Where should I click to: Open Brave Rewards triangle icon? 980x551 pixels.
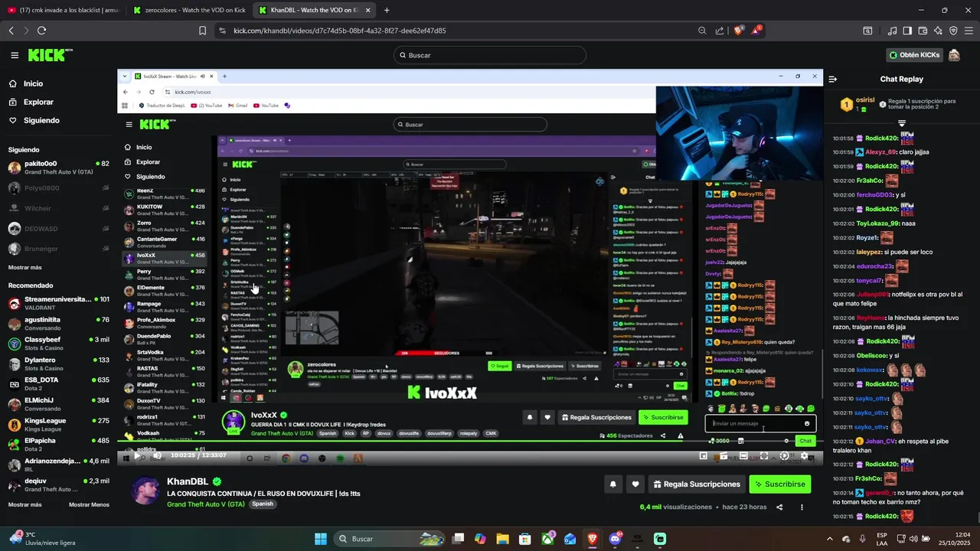click(756, 31)
